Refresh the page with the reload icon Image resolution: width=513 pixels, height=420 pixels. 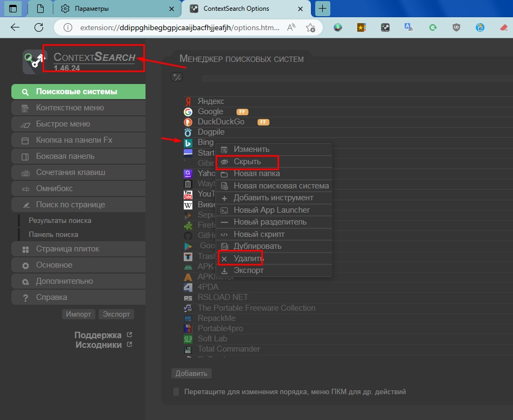[x=39, y=27]
